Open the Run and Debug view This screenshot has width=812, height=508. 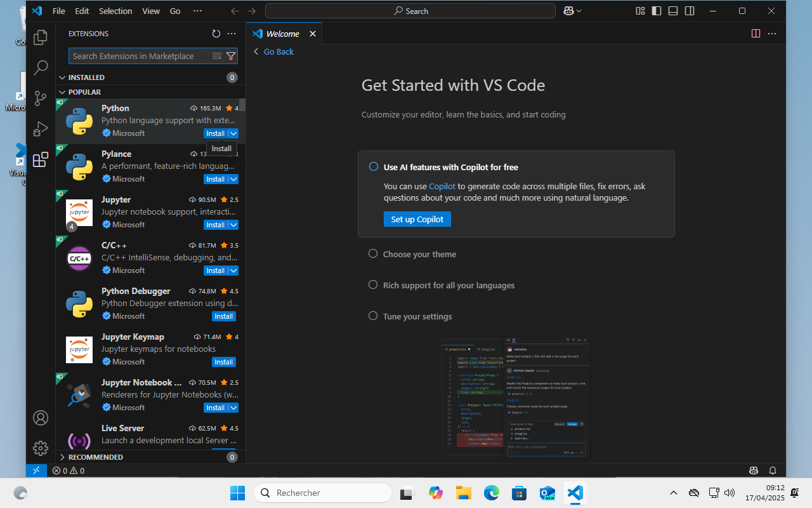tap(41, 129)
